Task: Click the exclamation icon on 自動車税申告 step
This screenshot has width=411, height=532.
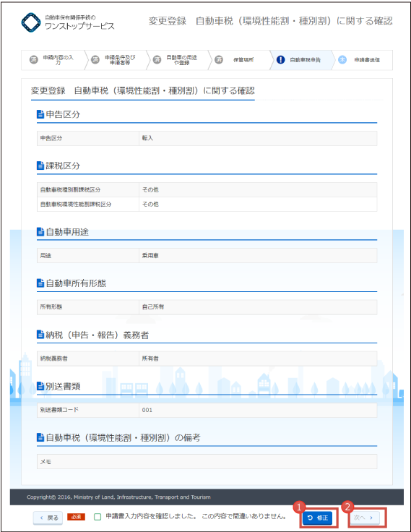Action: [x=280, y=60]
